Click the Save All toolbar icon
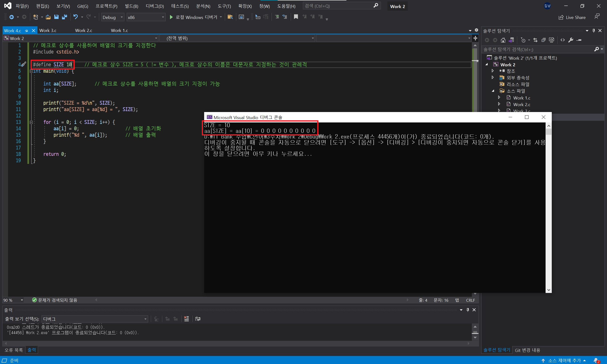This screenshot has width=607, height=364. tap(64, 17)
